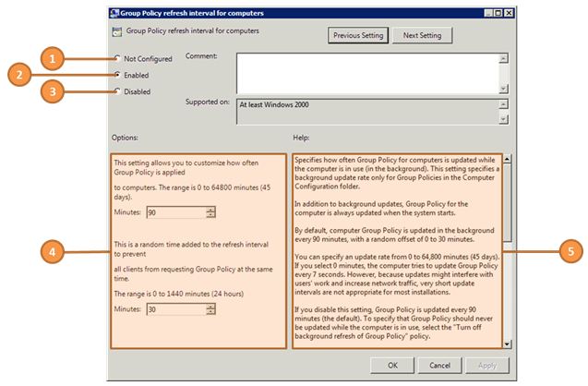Select the Disabled radio button
This screenshot has width=588, height=386.
click(x=117, y=91)
